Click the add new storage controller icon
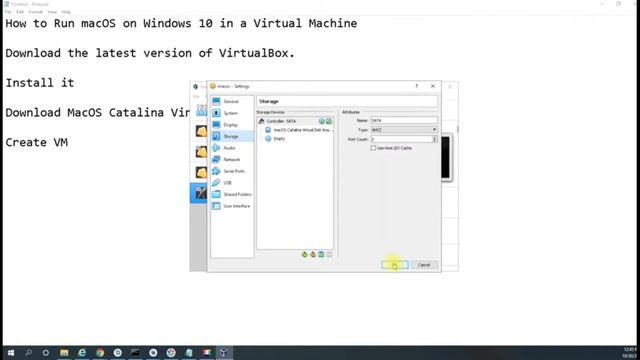The height and width of the screenshot is (360, 640). (x=304, y=254)
